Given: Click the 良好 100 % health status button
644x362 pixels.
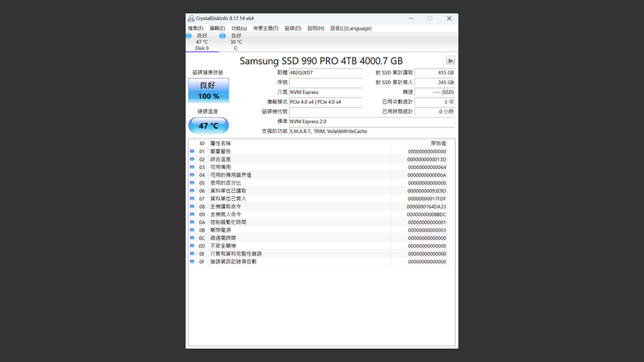Looking at the screenshot, I should tap(209, 90).
